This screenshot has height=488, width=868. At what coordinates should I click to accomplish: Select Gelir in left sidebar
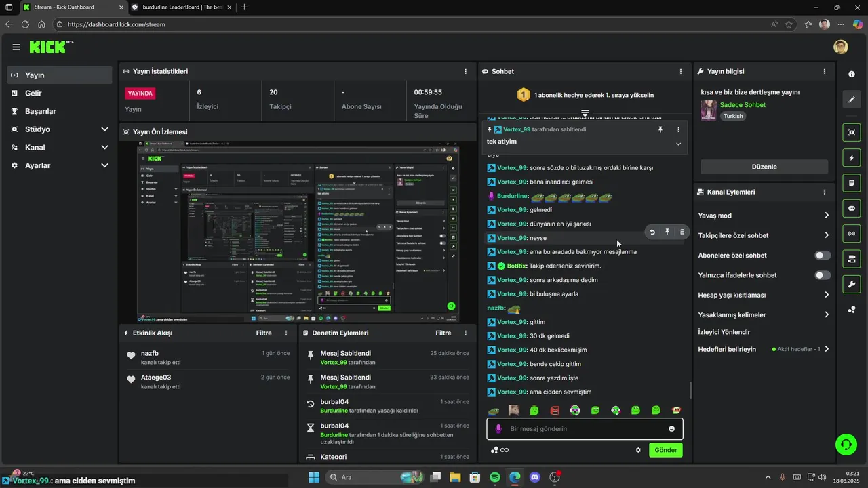(x=60, y=93)
